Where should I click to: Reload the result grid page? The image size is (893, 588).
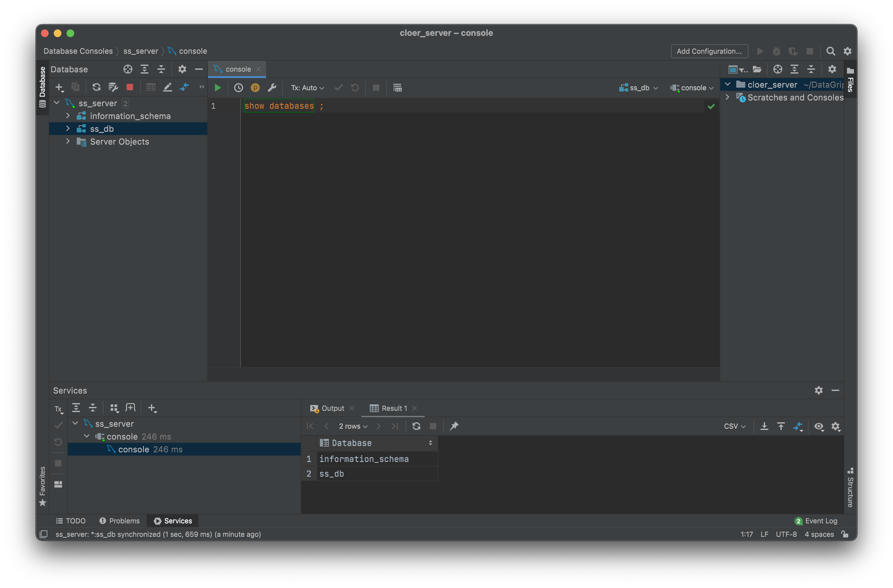[416, 426]
